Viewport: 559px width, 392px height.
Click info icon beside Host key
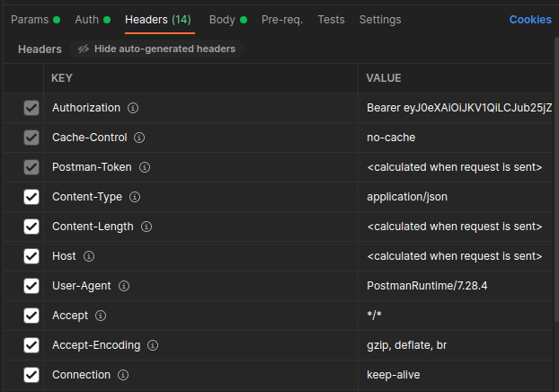[89, 256]
